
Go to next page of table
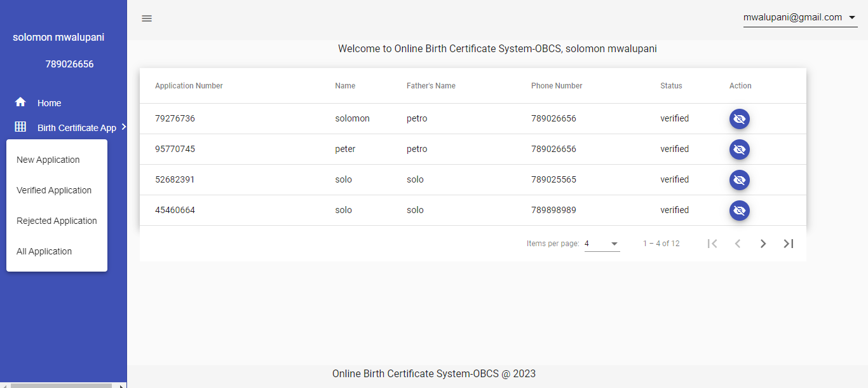click(763, 244)
